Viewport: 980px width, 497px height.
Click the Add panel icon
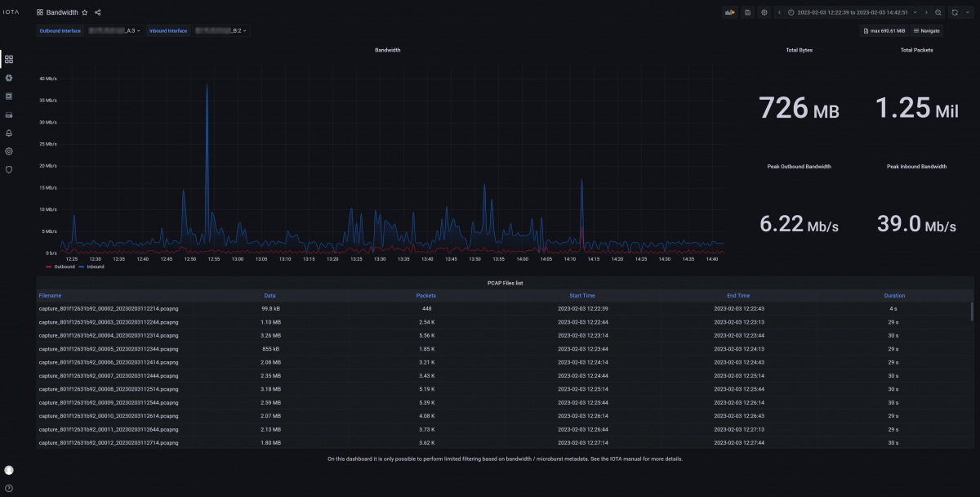(730, 12)
